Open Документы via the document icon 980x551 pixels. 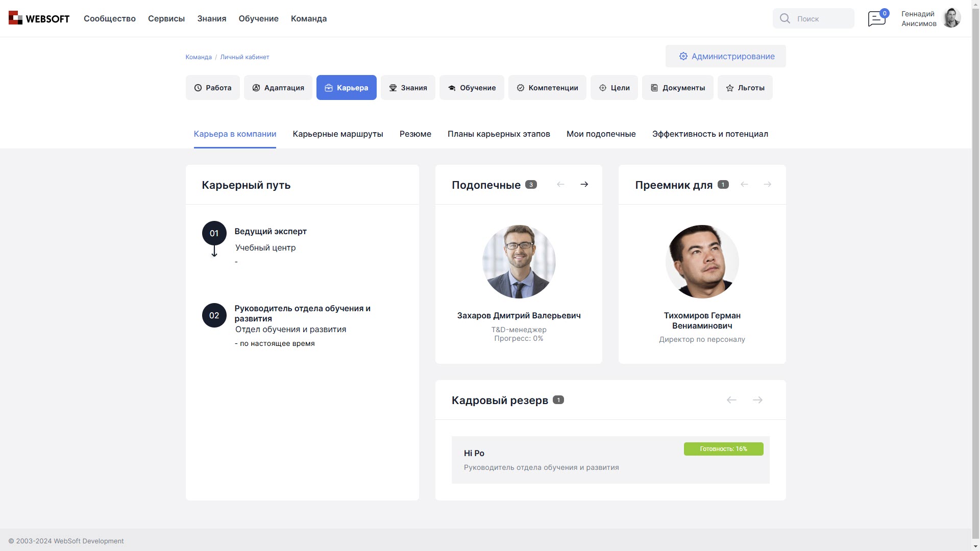(654, 87)
